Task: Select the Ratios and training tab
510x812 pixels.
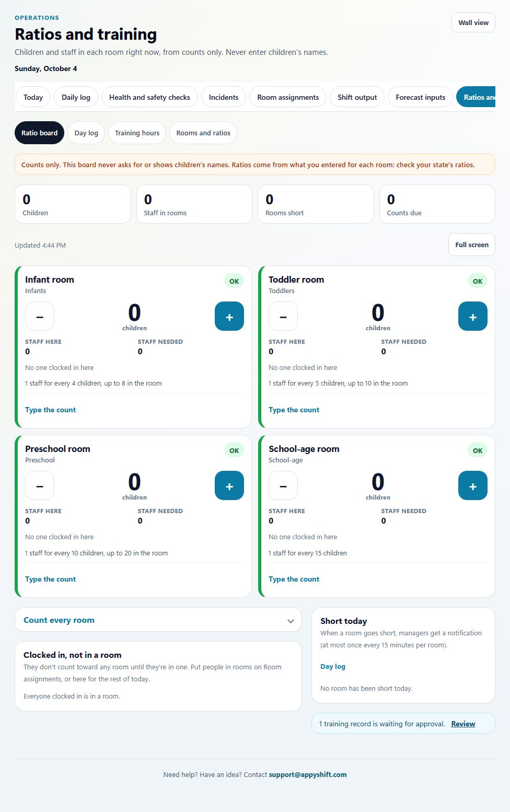Action: (x=476, y=97)
